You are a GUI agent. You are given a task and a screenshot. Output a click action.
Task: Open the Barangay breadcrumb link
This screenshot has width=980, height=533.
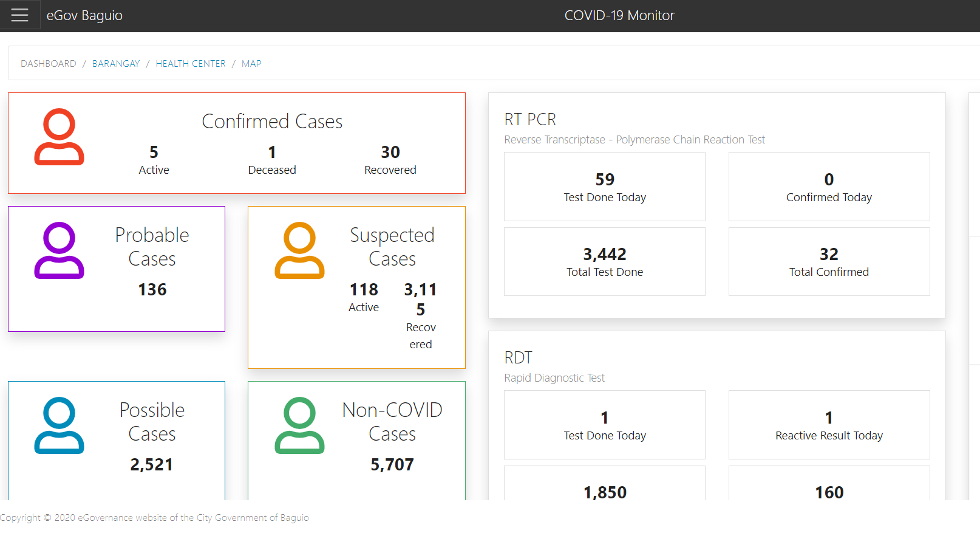(116, 64)
